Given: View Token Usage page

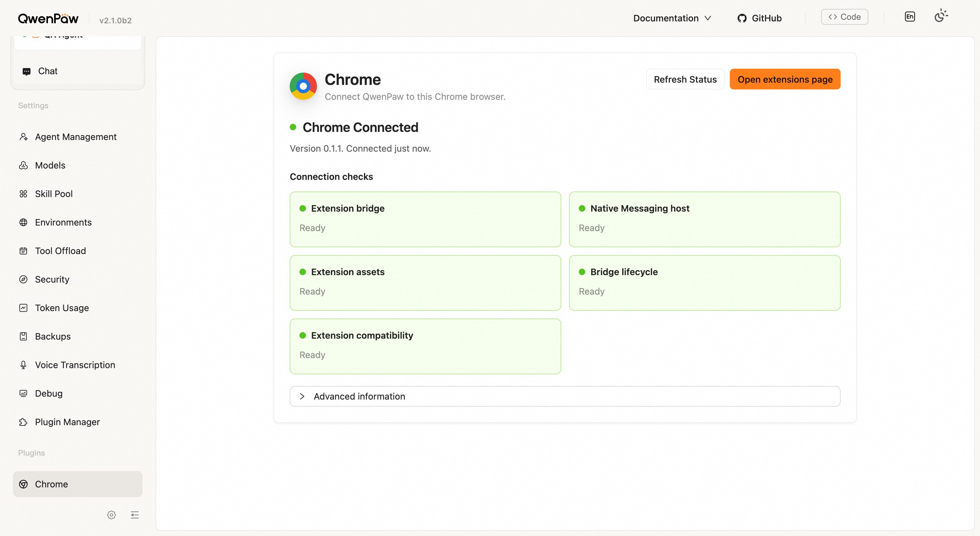Looking at the screenshot, I should pos(77,308).
